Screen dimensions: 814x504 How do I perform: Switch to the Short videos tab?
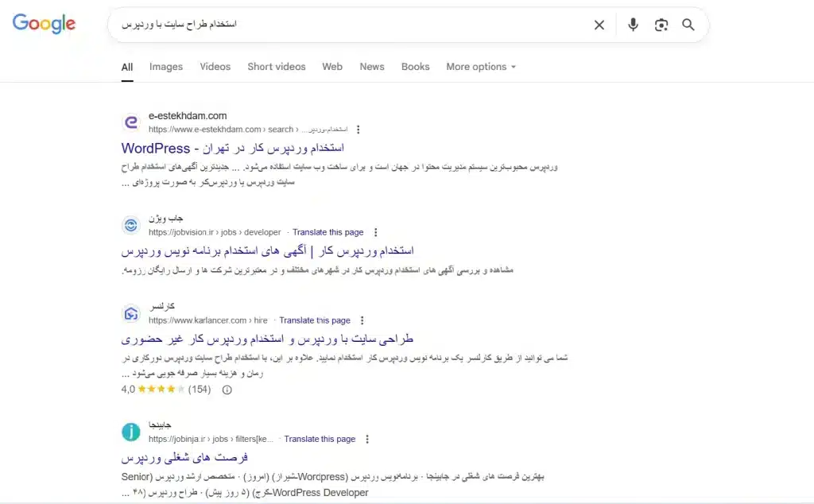click(277, 67)
